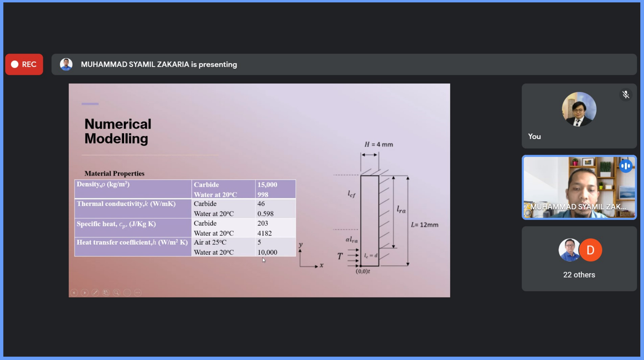Click the next slide arrow in slideshow controls

pos(85,292)
